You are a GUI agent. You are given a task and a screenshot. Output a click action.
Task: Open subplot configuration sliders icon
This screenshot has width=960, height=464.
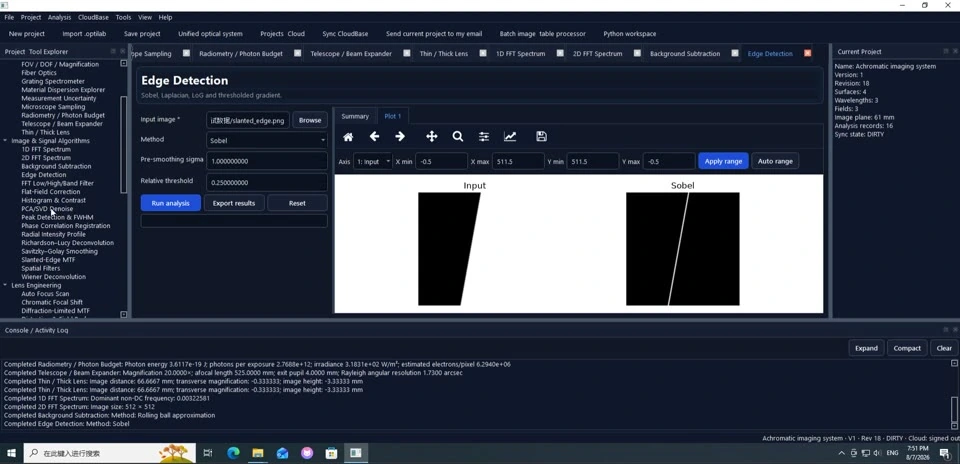pos(484,137)
